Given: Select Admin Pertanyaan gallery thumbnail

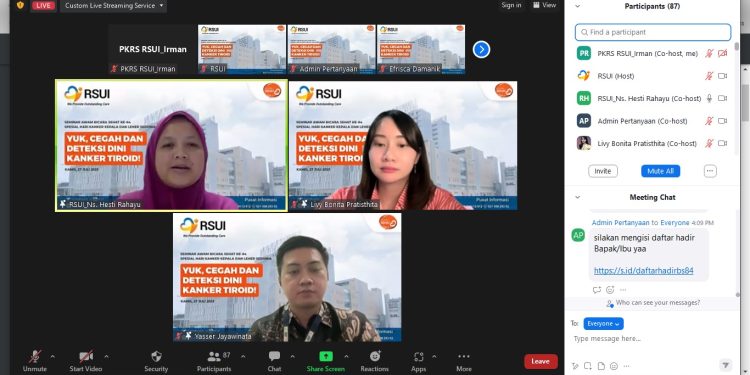Looking at the screenshot, I should point(331,49).
